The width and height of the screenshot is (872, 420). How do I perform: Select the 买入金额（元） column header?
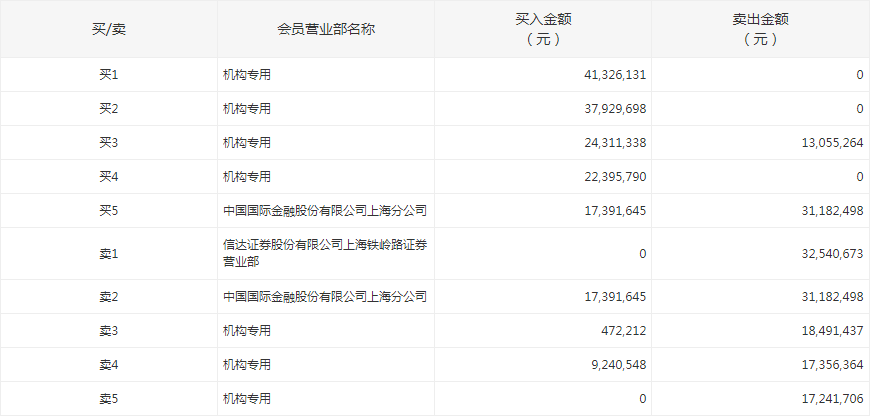click(543, 29)
